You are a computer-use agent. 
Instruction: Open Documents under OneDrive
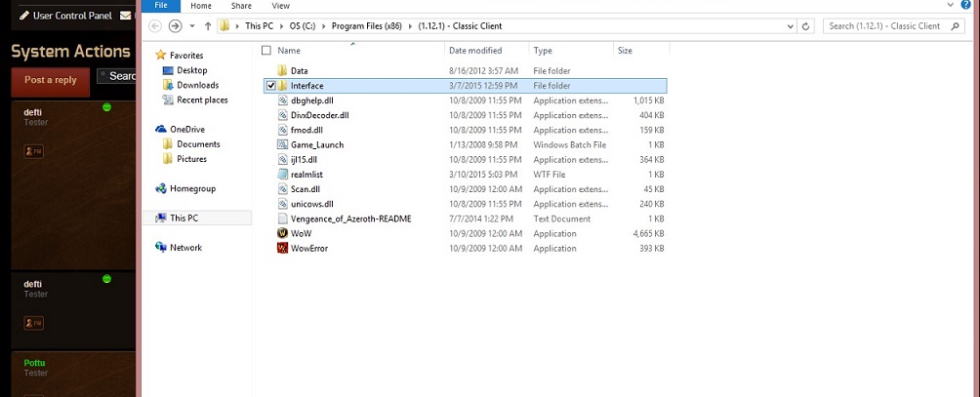point(198,144)
